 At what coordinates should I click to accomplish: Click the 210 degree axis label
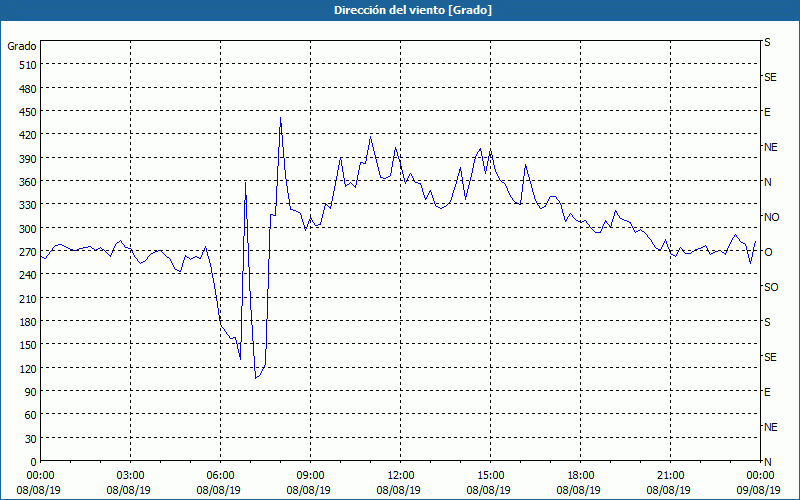click(28, 298)
